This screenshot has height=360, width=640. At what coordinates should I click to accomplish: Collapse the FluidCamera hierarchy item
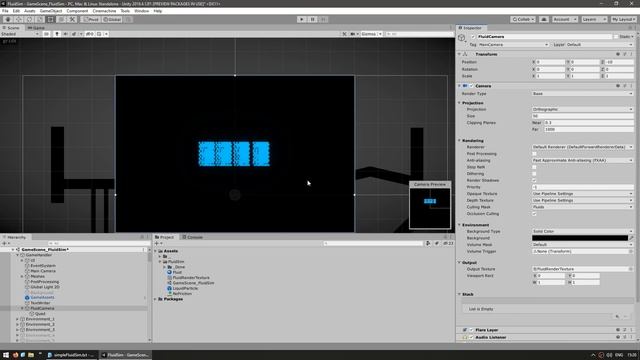22,309
